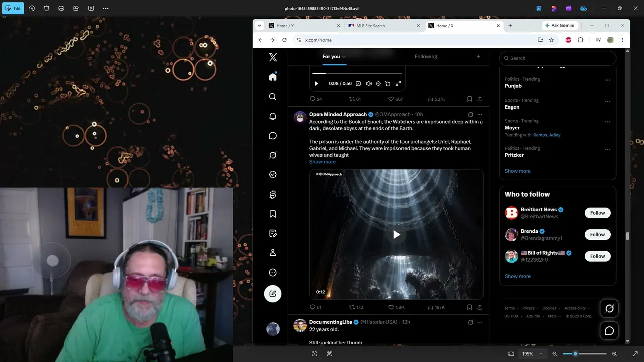This screenshot has height=362, width=644.
Task: Open Chat bubble icon in X sidebar
Action: pos(273,136)
